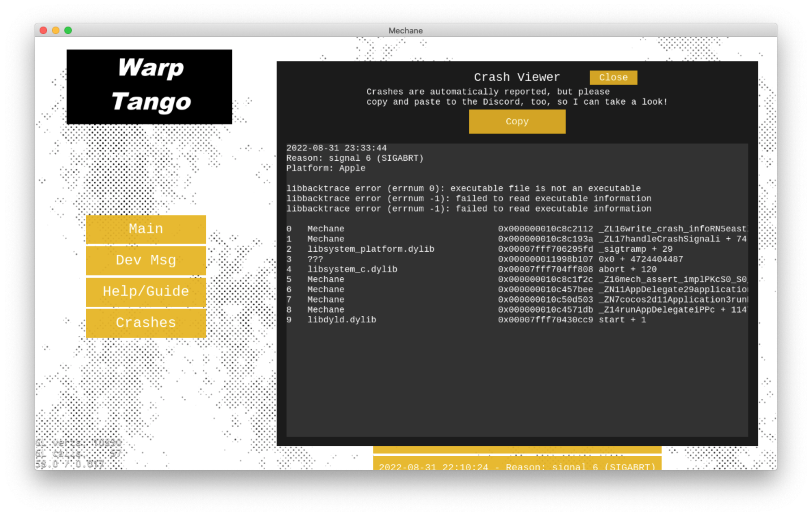Image resolution: width=812 pixels, height=516 pixels.
Task: Click stack frame 1 handleCrashSignal row
Action: pyautogui.click(x=517, y=239)
